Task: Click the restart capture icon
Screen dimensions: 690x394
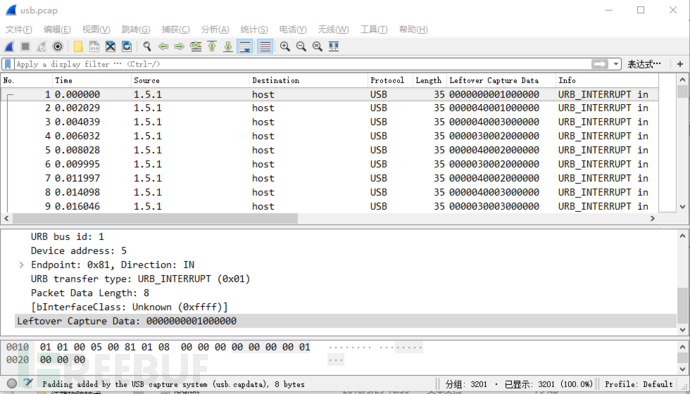Action: tap(42, 46)
